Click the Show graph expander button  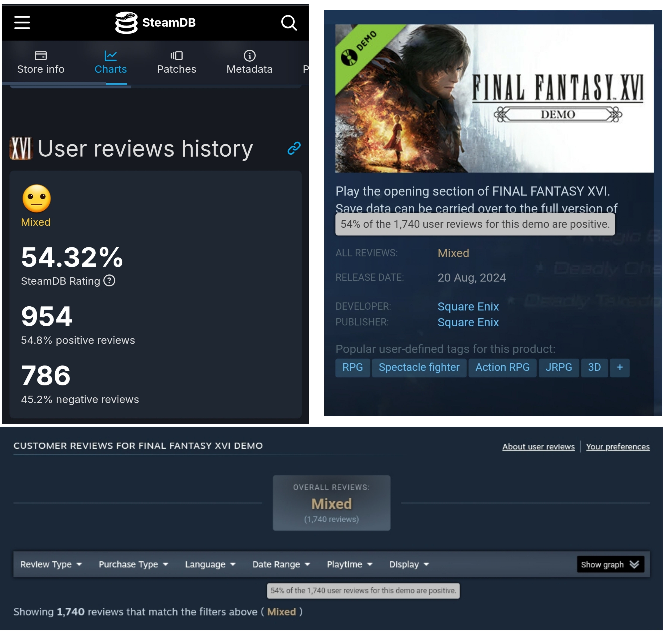(x=610, y=564)
